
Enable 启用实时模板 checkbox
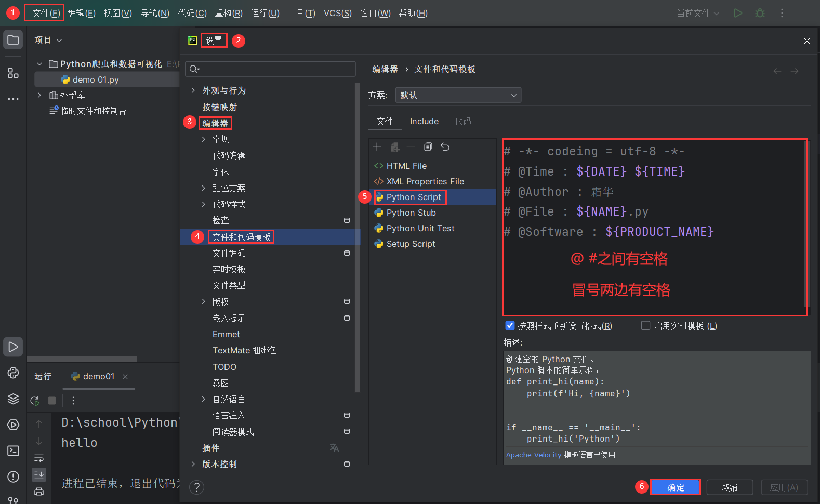(645, 325)
